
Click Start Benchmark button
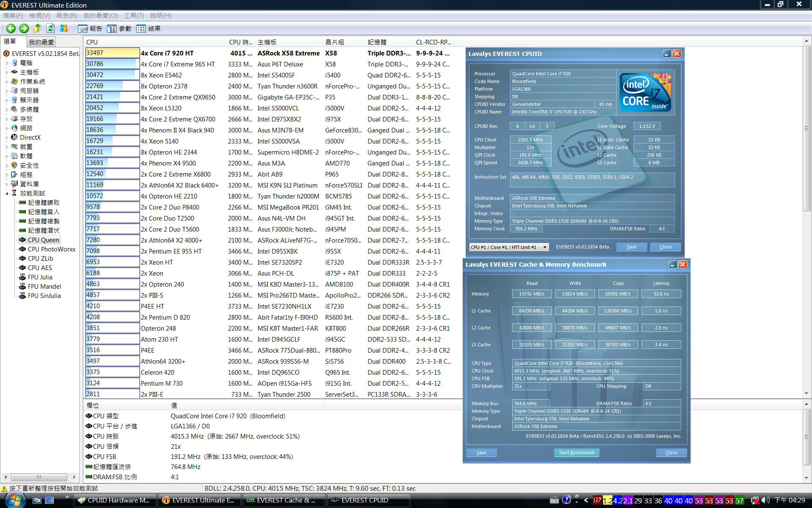coord(576,453)
